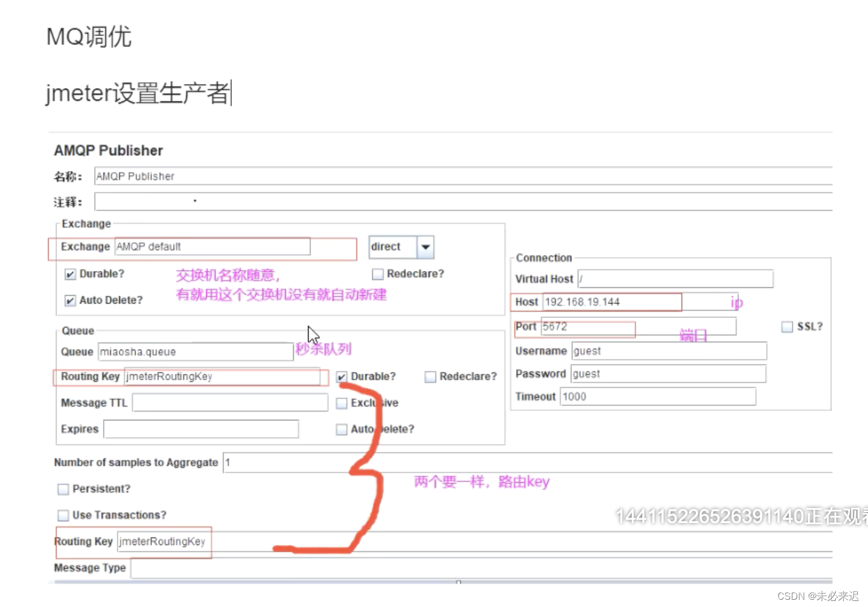The image size is (868, 607).
Task: Enable the Queue Redeclare? checkbox
Action: [x=430, y=377]
